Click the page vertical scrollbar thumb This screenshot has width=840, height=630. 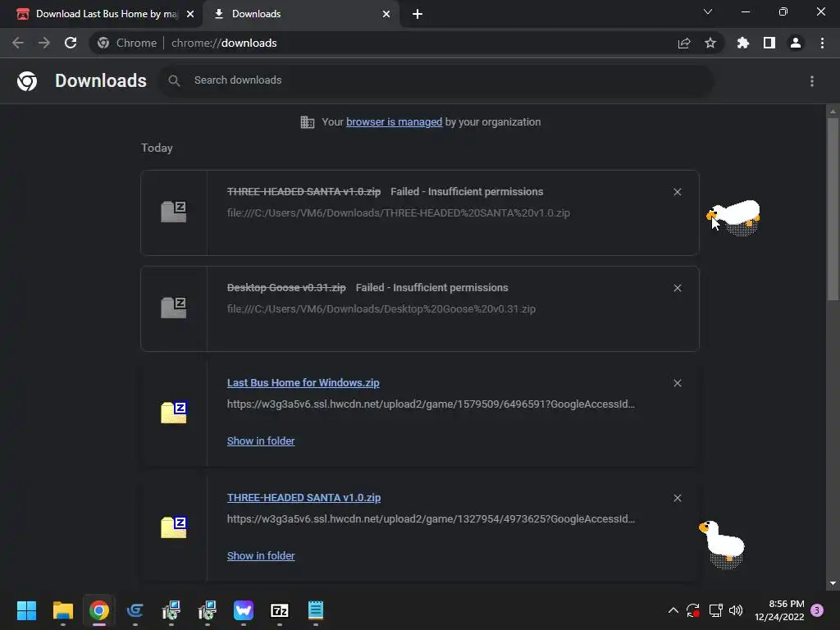(x=833, y=209)
